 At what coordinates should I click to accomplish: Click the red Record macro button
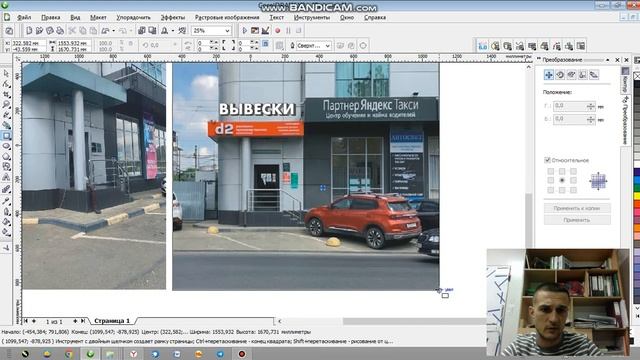278,31
